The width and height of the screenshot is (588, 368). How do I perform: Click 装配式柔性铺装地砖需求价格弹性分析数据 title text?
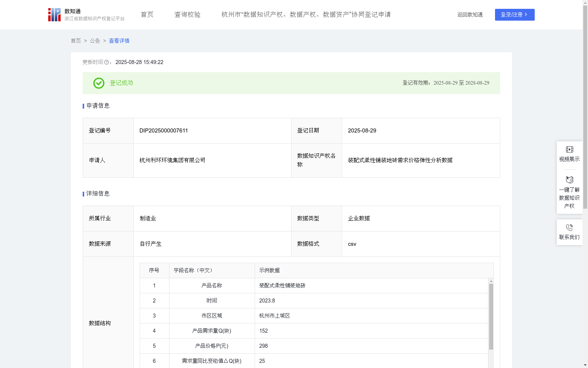click(x=400, y=160)
